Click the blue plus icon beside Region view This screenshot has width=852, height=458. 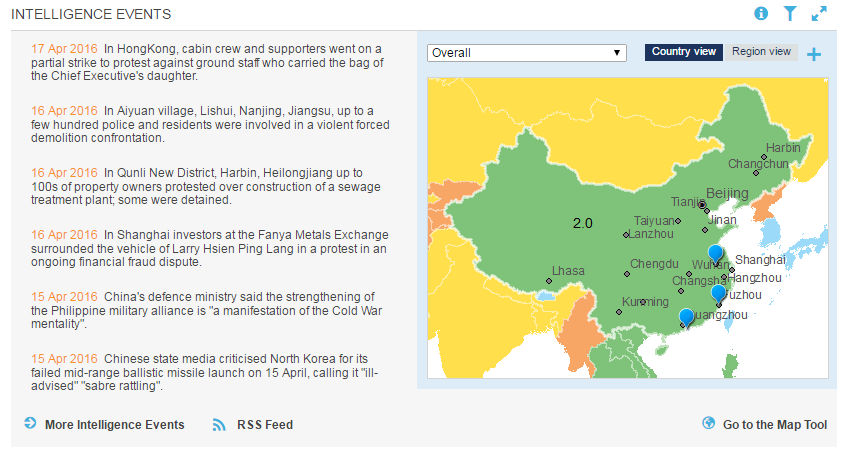tap(814, 54)
